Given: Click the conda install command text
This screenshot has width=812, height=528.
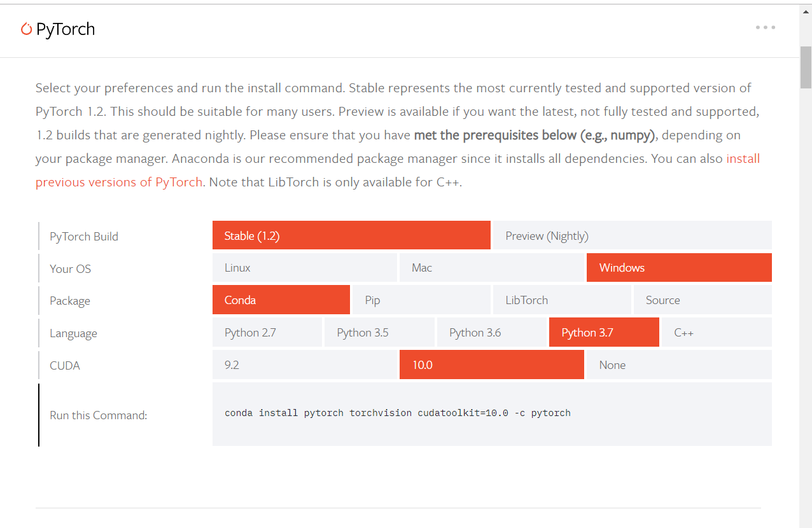Looking at the screenshot, I should 397,413.
